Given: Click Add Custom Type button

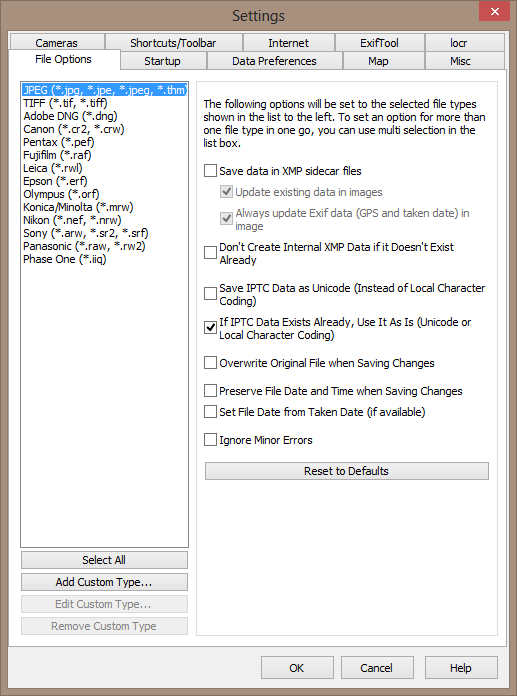Looking at the screenshot, I should coord(104,582).
